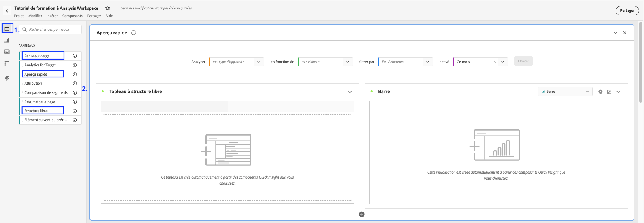The image size is (644, 223).
Task: Click the star to favorite this project
Action: [x=108, y=8]
